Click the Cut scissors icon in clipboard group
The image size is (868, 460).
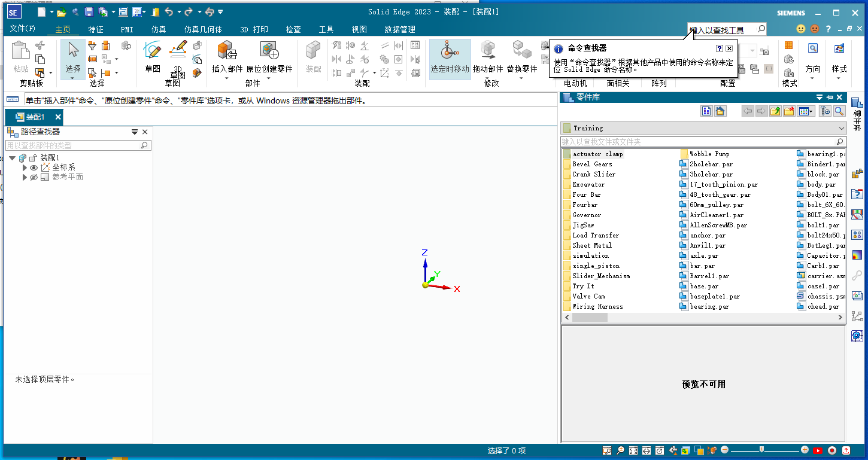pyautogui.click(x=40, y=45)
